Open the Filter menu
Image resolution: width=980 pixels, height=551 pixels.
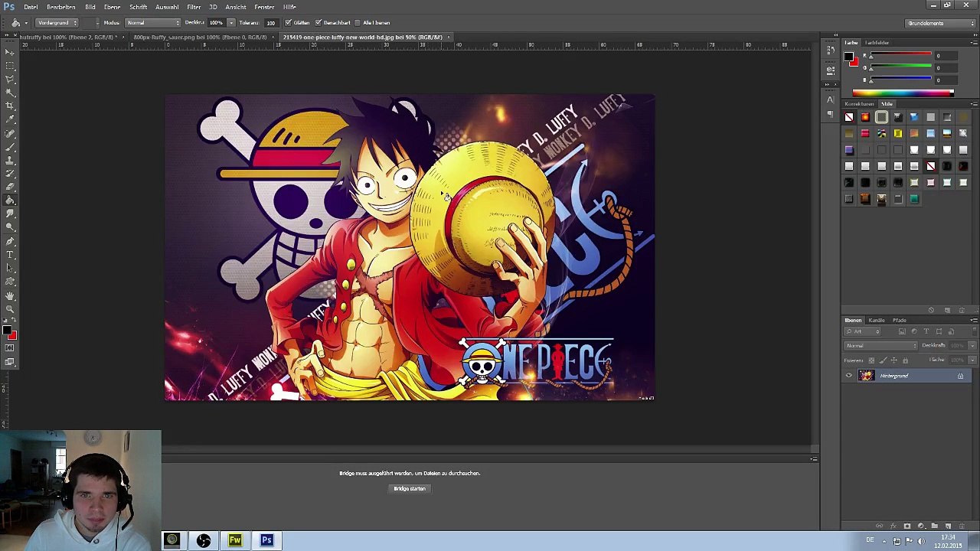point(194,7)
